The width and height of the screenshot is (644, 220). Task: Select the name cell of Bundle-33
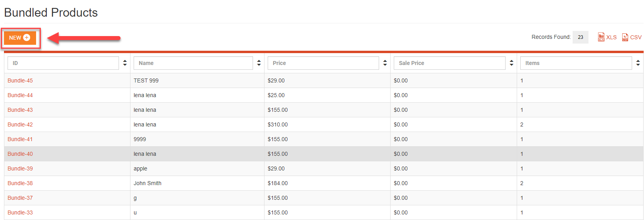click(x=197, y=212)
